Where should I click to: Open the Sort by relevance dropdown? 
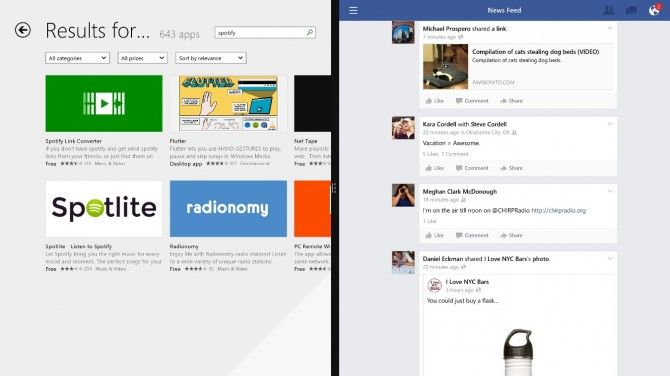[211, 58]
